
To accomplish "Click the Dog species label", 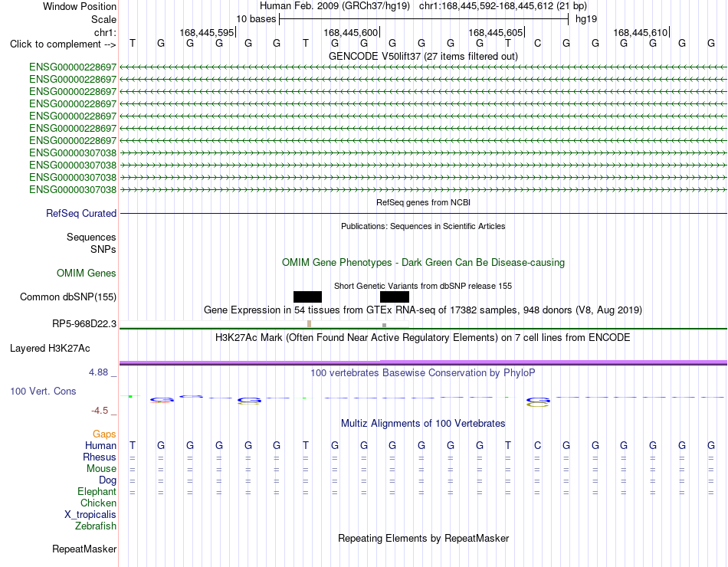I will click(x=107, y=480).
